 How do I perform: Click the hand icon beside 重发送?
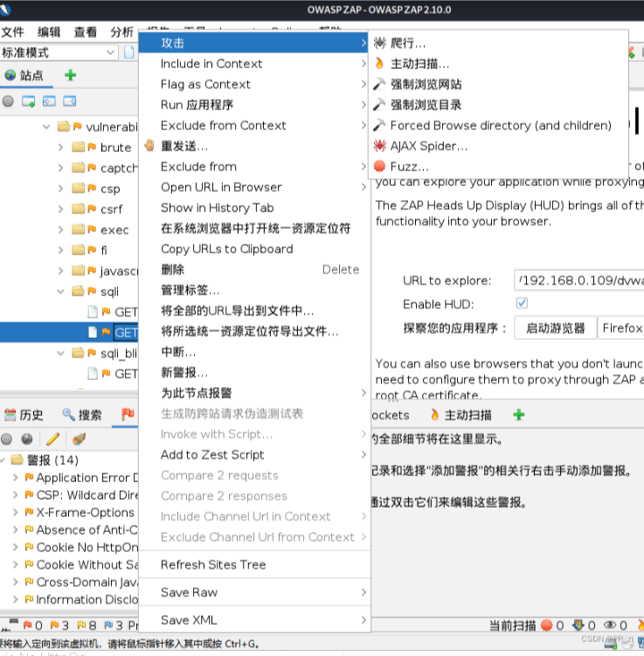click(x=149, y=146)
